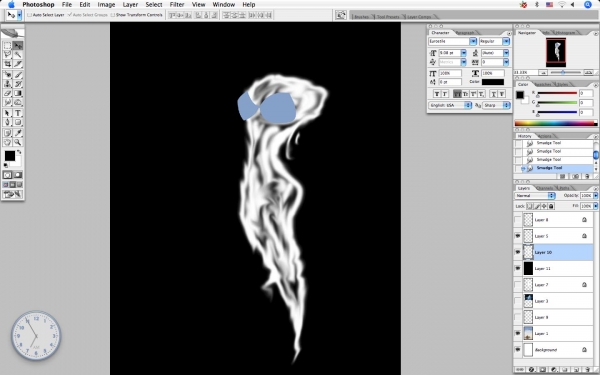Enter Quick Mask mode
This screenshot has width=600, height=375.
click(18, 175)
